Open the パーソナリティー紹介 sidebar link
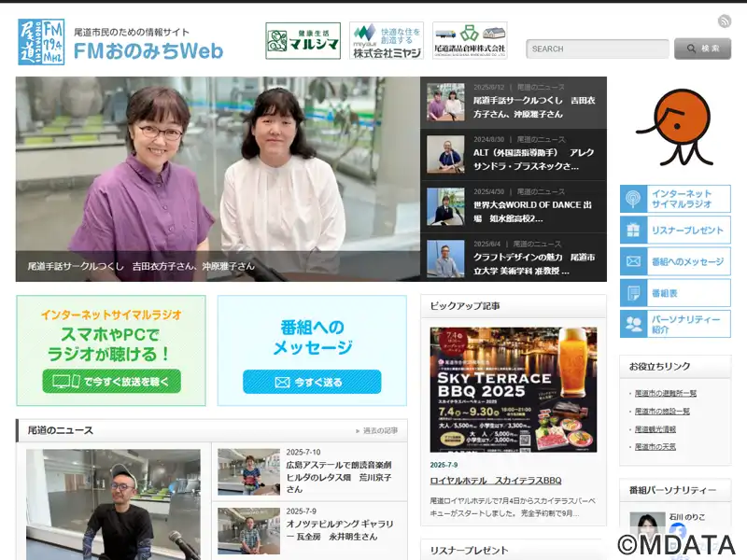The height and width of the screenshot is (560, 747). (675, 324)
